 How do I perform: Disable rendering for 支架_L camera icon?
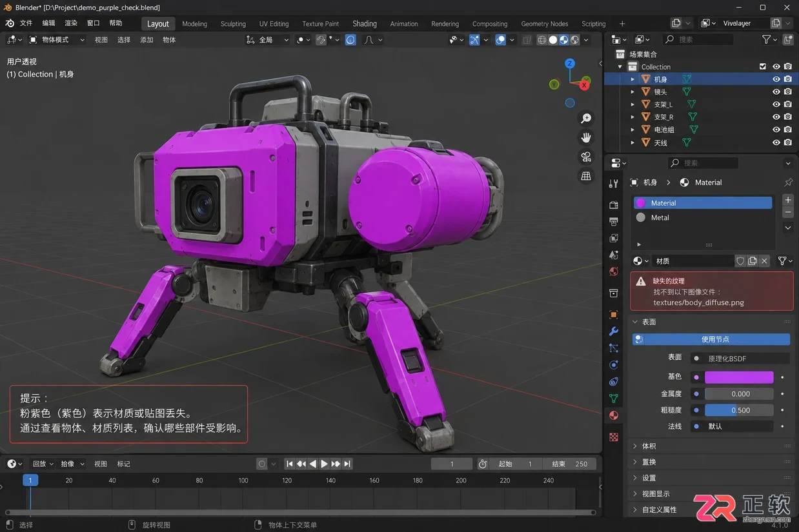(x=788, y=104)
